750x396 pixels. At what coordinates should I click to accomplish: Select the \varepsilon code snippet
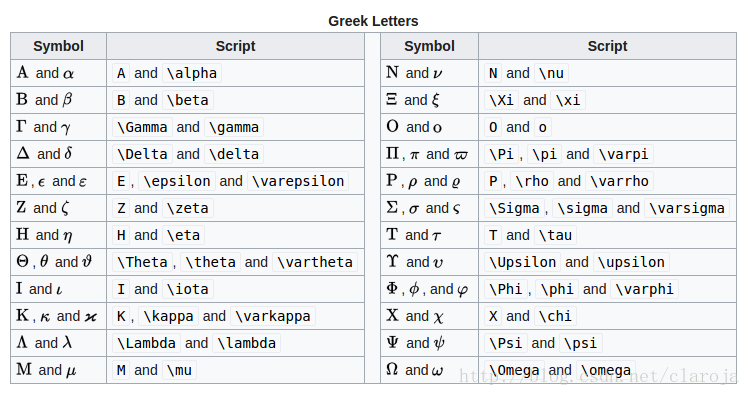[x=298, y=181]
